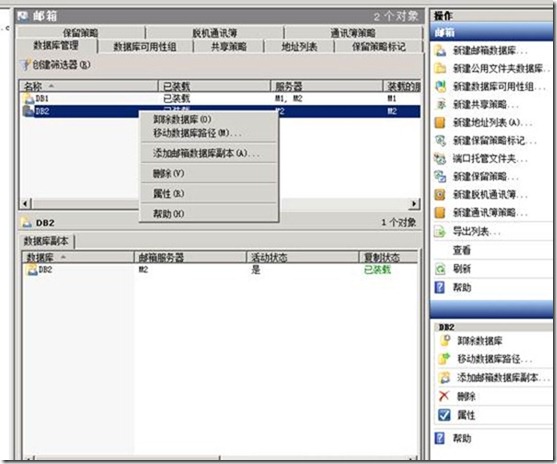Click the 新建保留策略 icon
This screenshot has width=557, height=464.
pos(440,177)
